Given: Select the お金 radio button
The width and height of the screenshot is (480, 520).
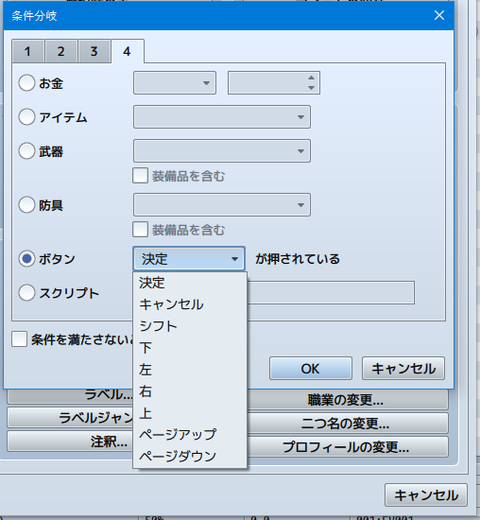Looking at the screenshot, I should [27, 83].
